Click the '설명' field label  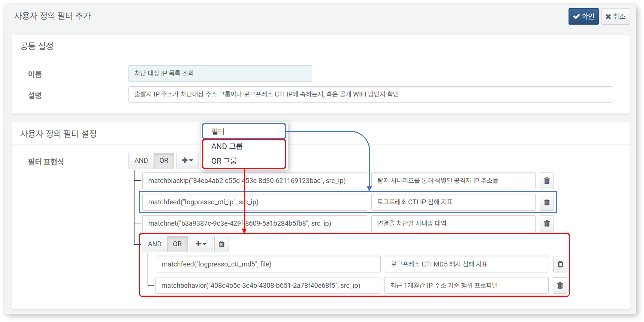pyautogui.click(x=35, y=95)
